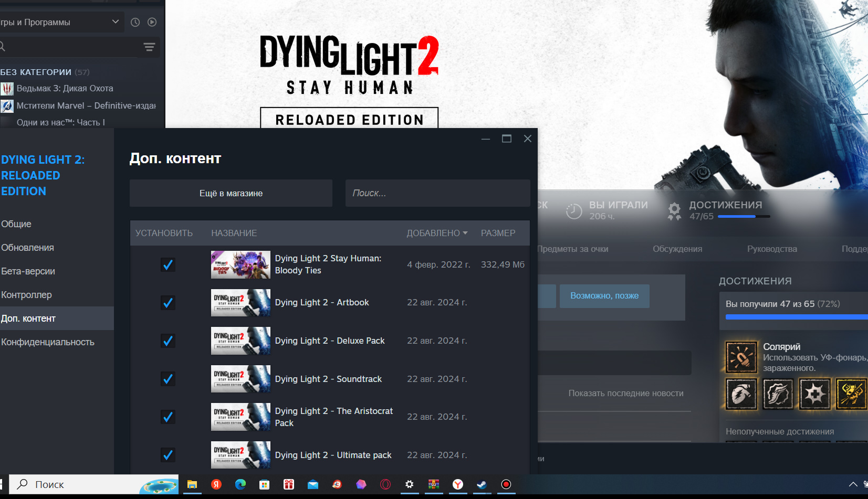Viewport: 868px width, 499px height.
Task: Open the Солярий UV-flashlight achievement icon
Action: pyautogui.click(x=741, y=357)
